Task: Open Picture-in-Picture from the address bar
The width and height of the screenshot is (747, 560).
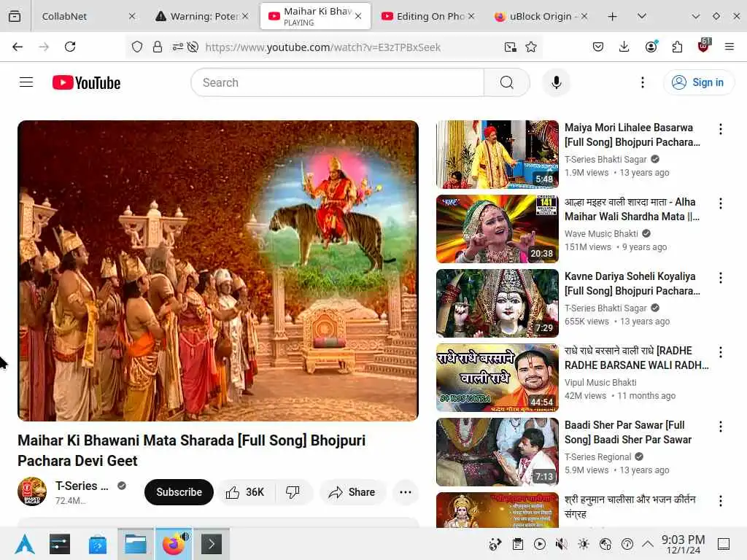Action: [510, 47]
